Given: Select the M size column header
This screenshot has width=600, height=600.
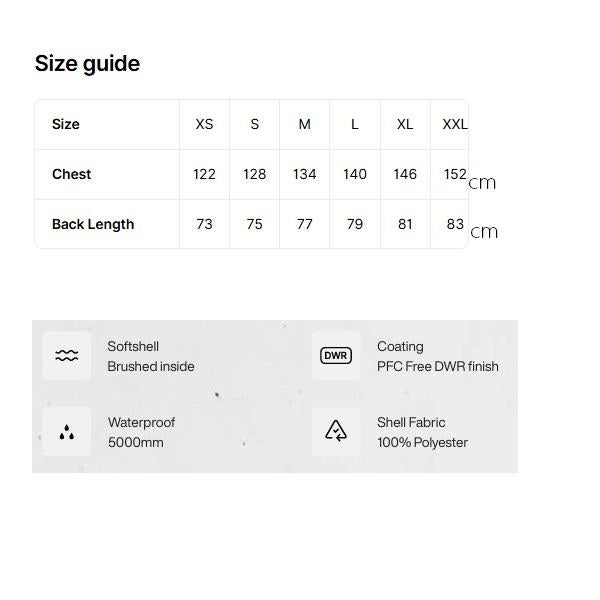Looking at the screenshot, I should (x=305, y=124).
